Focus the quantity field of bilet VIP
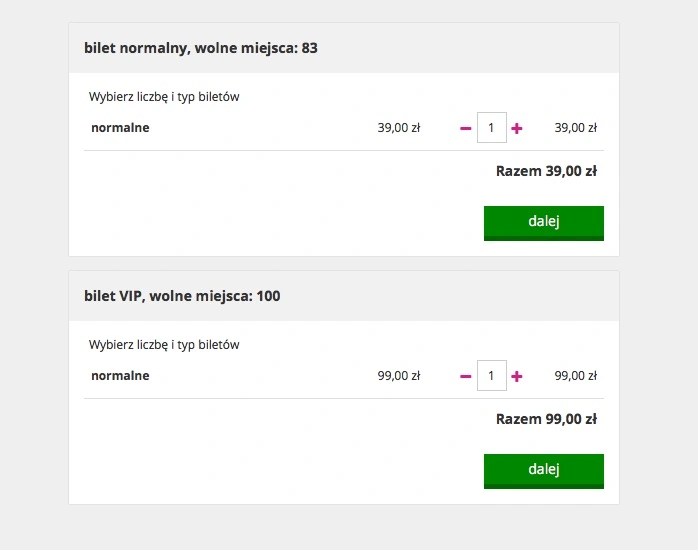Viewport: 698px width, 550px height. (492, 376)
